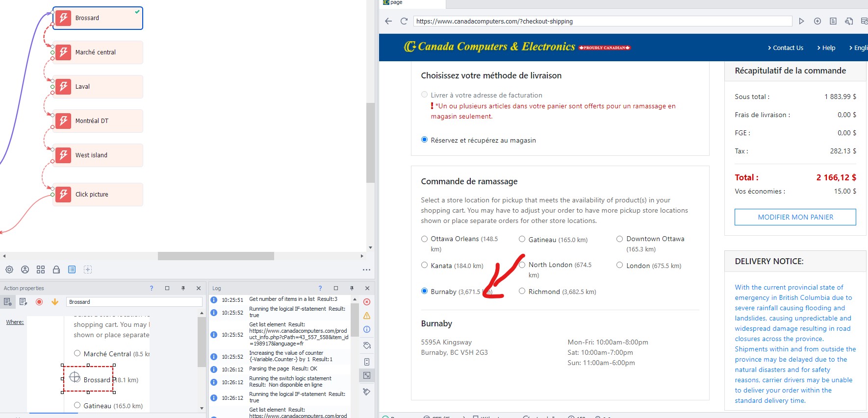Filter log by info messages icon

[367, 329]
